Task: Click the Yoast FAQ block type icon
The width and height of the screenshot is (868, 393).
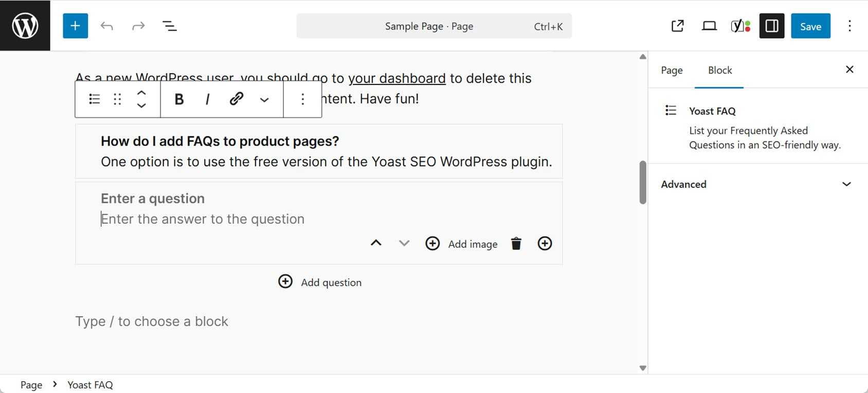Action: point(94,99)
